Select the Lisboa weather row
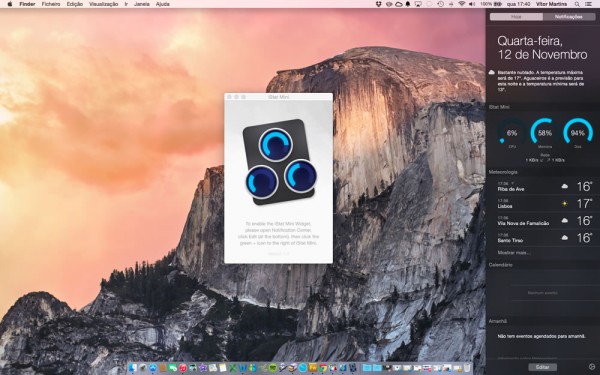The image size is (600, 375). point(545,204)
